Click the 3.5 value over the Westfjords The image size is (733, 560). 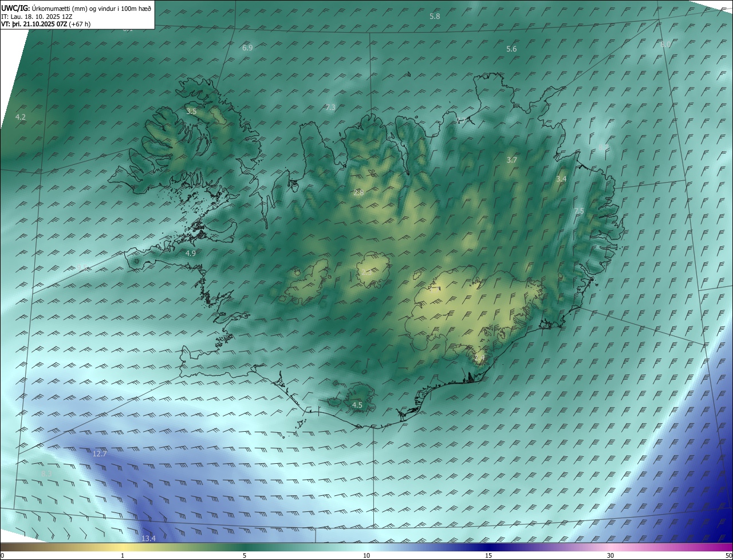[191, 112]
